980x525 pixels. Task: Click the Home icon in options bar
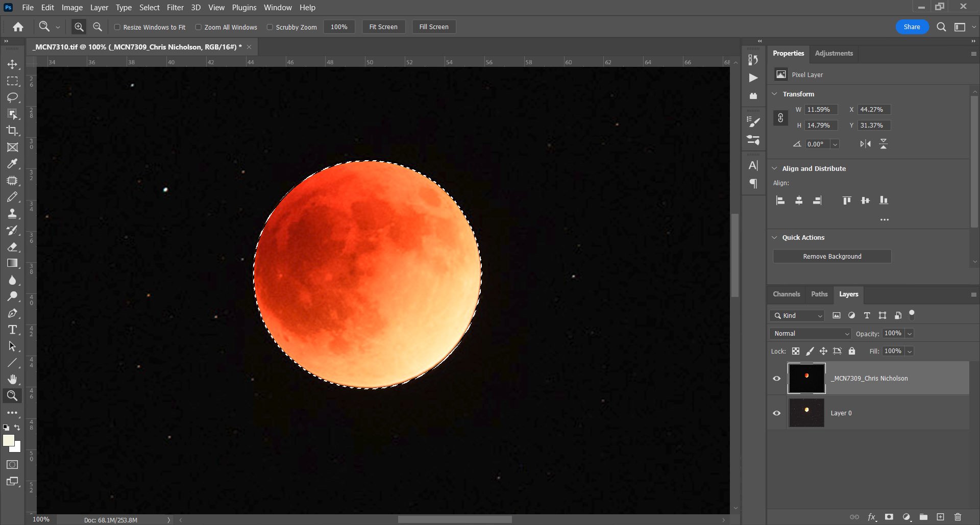click(18, 27)
